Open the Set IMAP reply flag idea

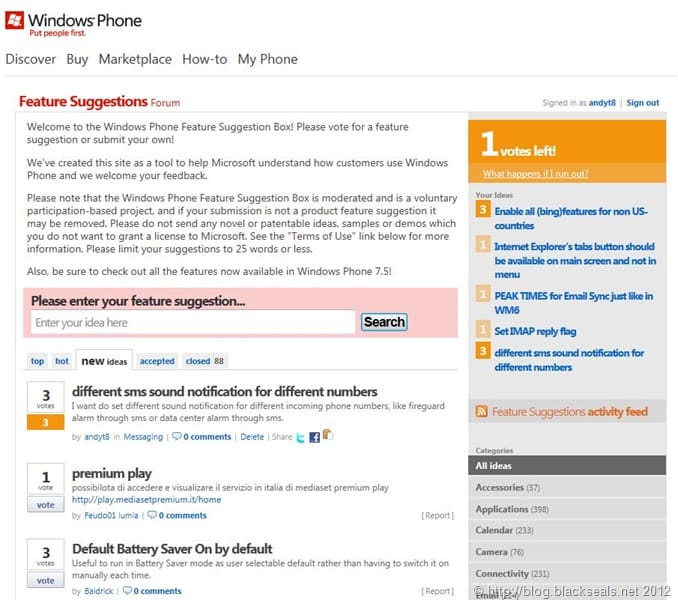535,331
